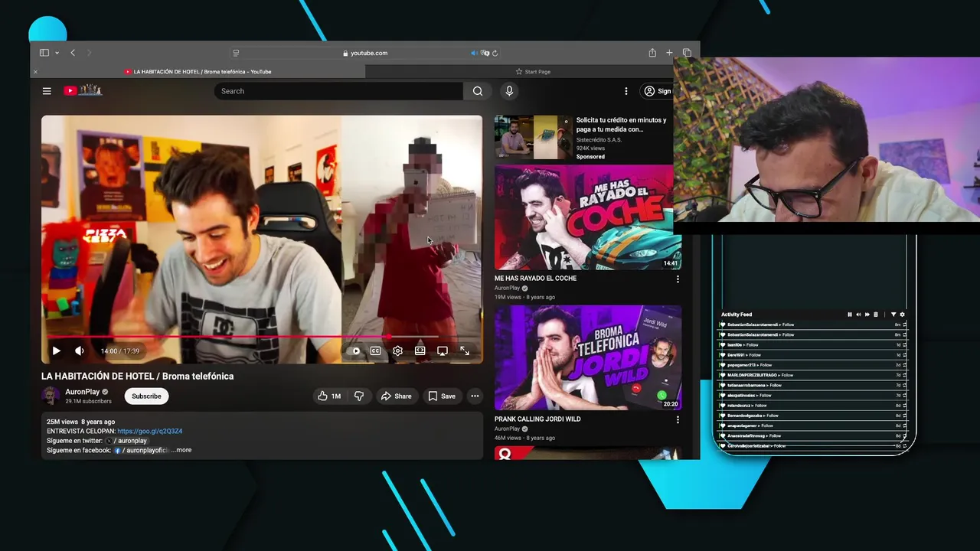This screenshot has width=980, height=551.
Task: Click the translate icon in the address bar
Action: pos(485,53)
